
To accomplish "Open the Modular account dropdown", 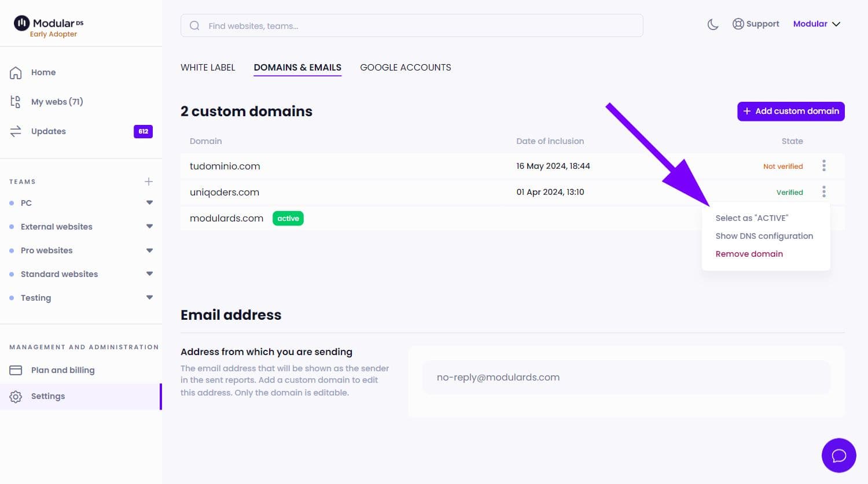I will click(816, 24).
